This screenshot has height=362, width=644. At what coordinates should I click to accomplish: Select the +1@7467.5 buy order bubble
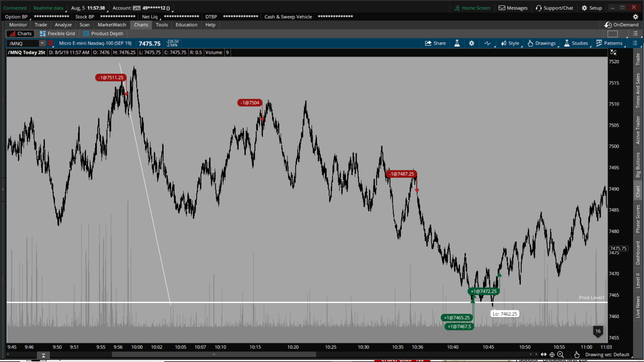(x=460, y=326)
